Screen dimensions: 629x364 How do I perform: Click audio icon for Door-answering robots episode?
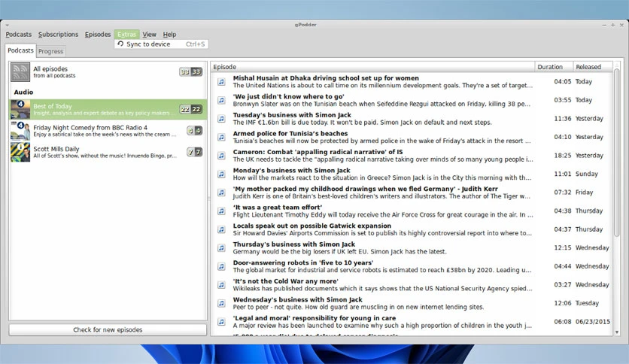pyautogui.click(x=221, y=266)
